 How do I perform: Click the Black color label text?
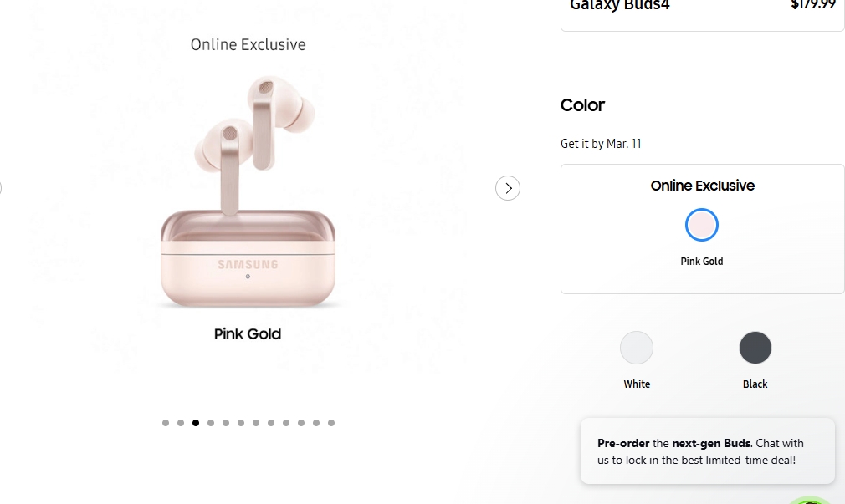pos(755,384)
